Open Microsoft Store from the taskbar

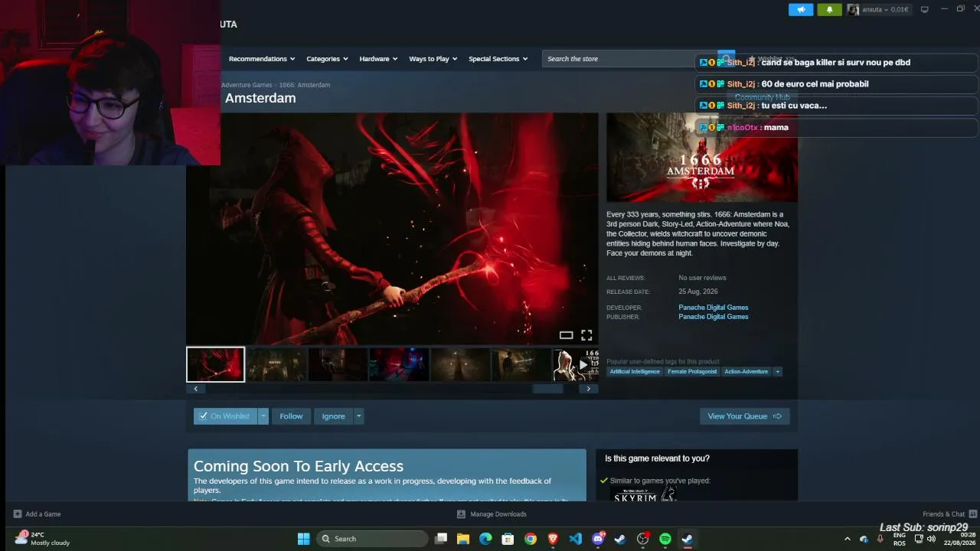coord(508,539)
